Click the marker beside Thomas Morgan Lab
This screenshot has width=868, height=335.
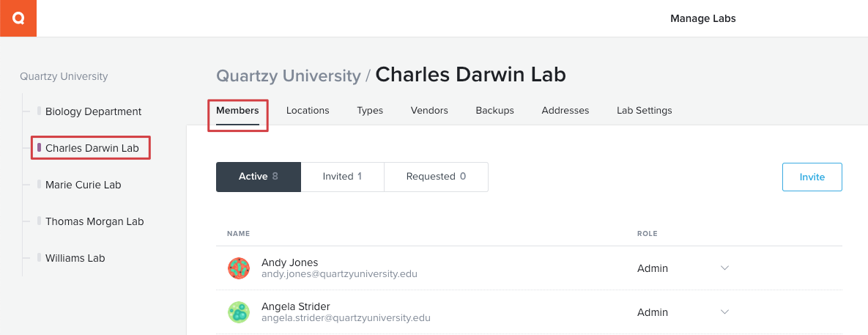(x=40, y=221)
